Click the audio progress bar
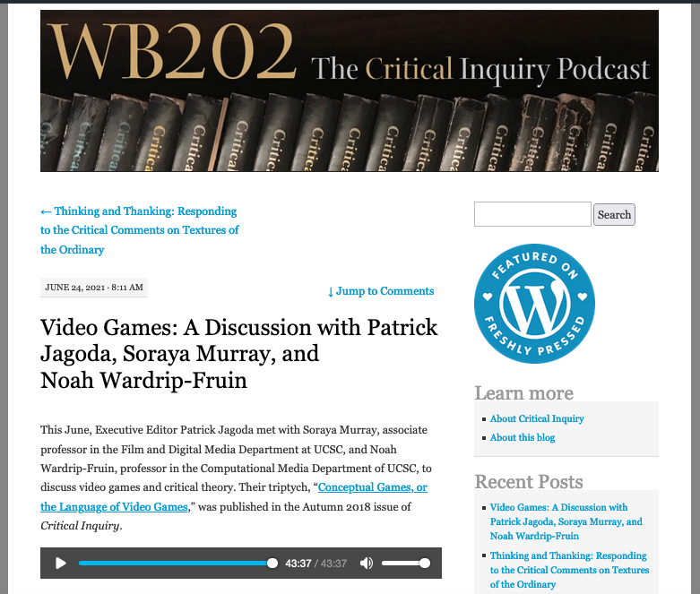 click(177, 564)
